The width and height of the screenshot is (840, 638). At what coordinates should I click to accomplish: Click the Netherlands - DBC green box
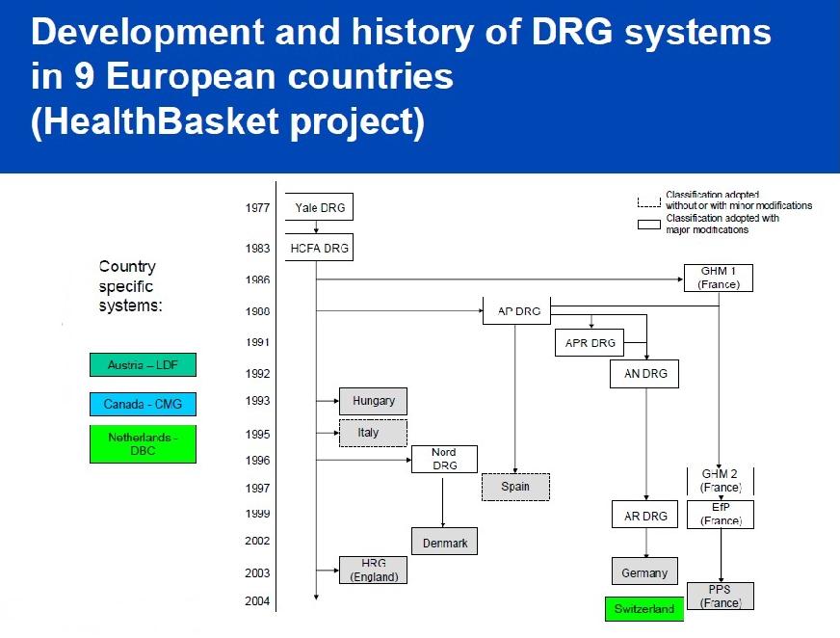click(x=143, y=444)
